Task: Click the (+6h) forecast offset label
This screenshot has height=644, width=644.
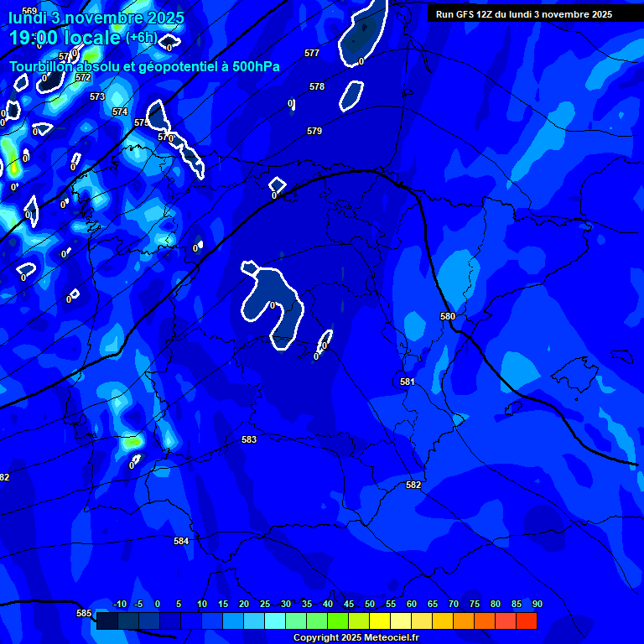Action: pyautogui.click(x=141, y=38)
